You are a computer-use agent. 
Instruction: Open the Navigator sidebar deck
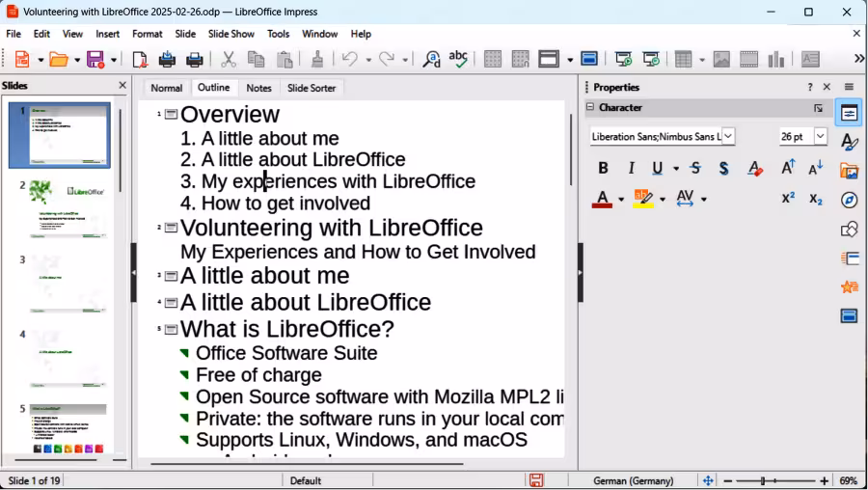coord(849,200)
